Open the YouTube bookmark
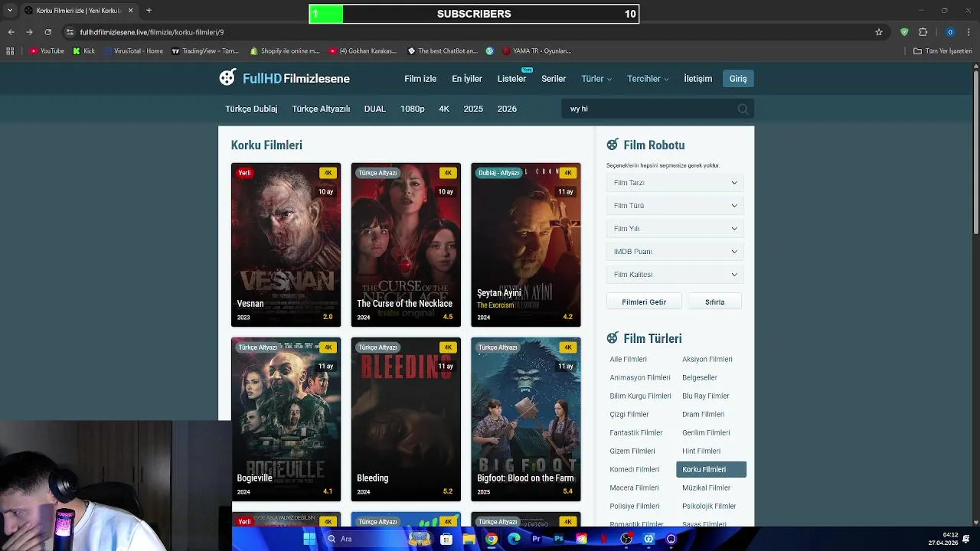The width and height of the screenshot is (980, 551). [47, 51]
